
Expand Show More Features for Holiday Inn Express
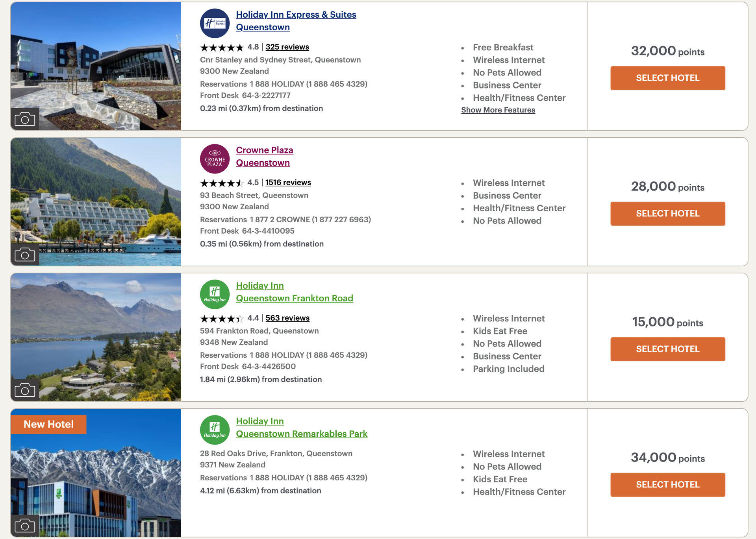tap(498, 110)
